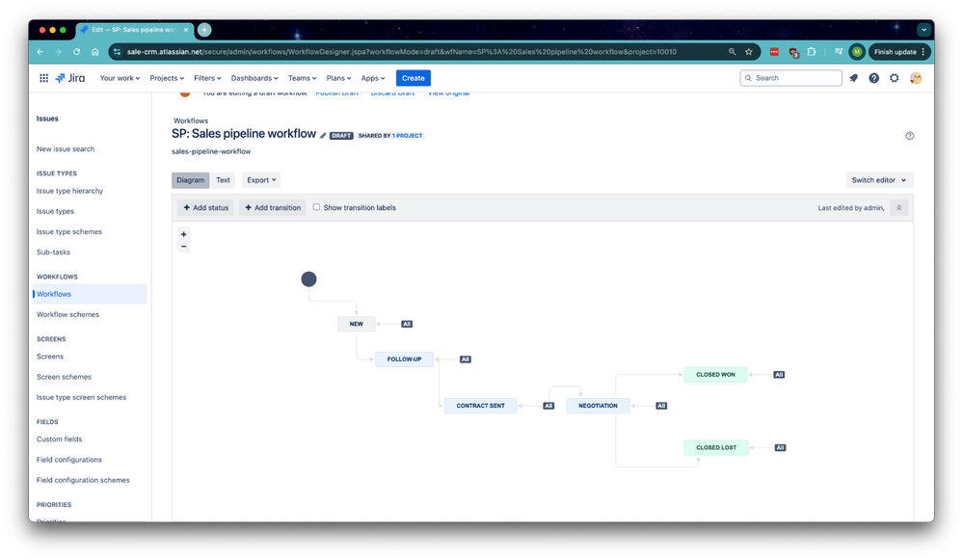963x560 pixels.
Task: Select the NEW status node
Action: click(x=357, y=324)
